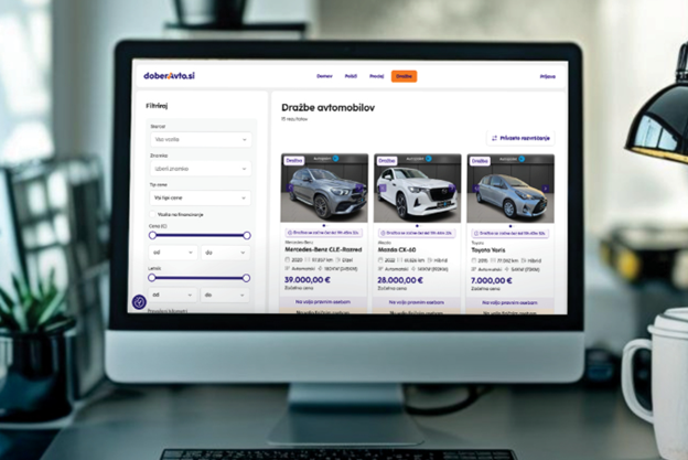688x460 pixels.
Task: Click the calendar year icon on the Toyota Yaris card
Action: tap(474, 261)
